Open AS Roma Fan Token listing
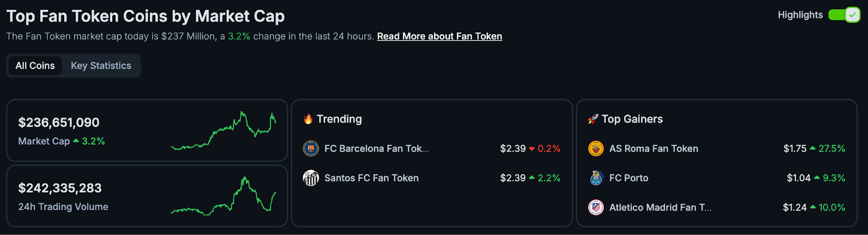 point(654,148)
